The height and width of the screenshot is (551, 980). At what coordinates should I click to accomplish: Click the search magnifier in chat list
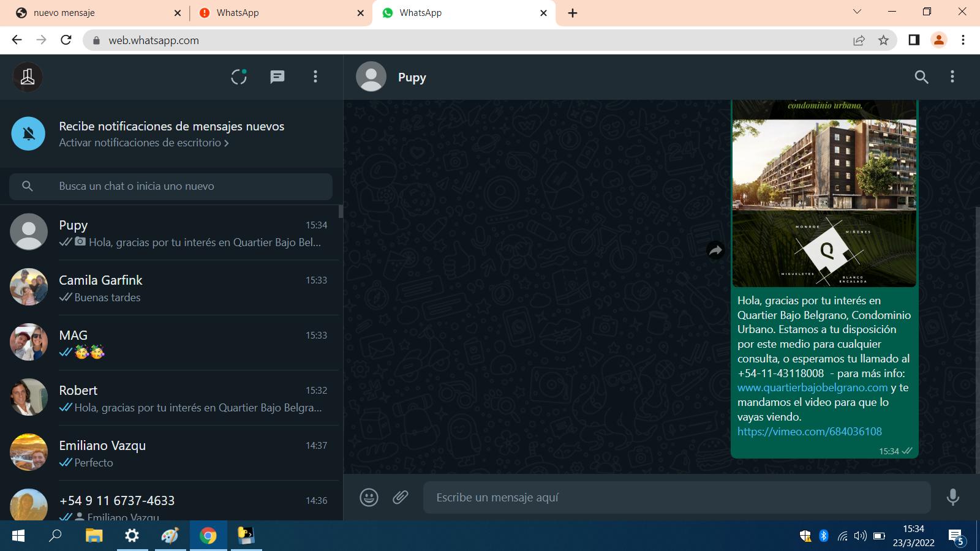27,186
